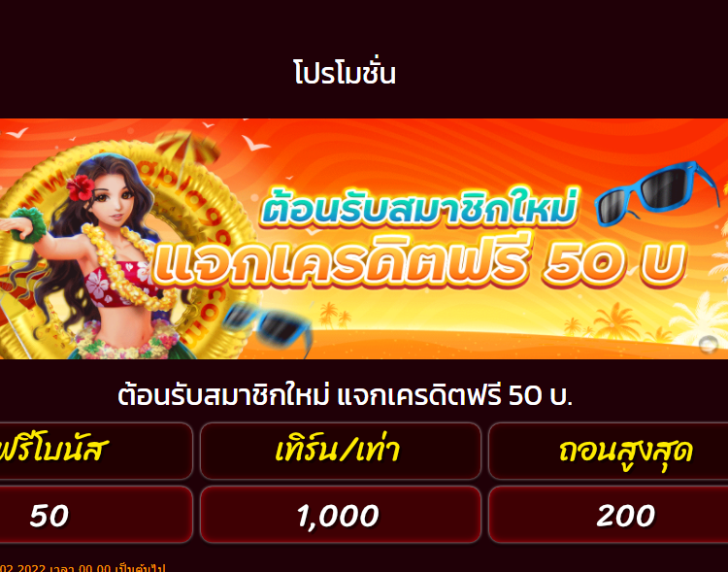
Task: Click banner text ต้อนรับสมาชิกใหม่
Action: [419, 208]
